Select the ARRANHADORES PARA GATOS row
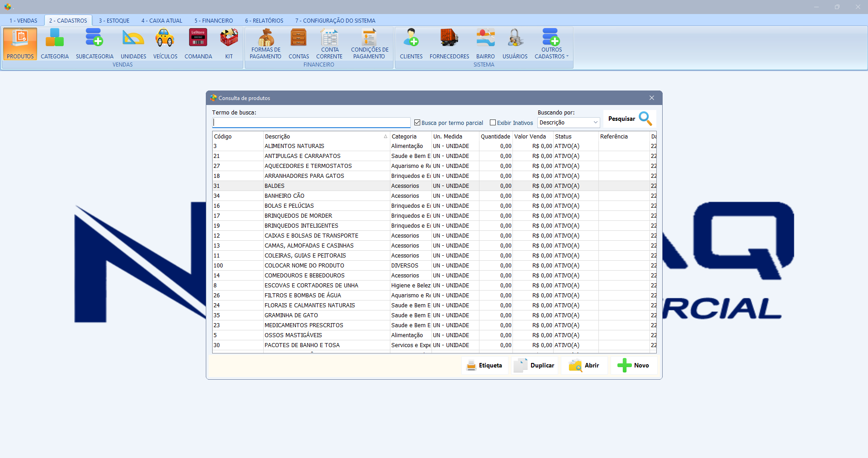868x458 pixels. click(434, 176)
